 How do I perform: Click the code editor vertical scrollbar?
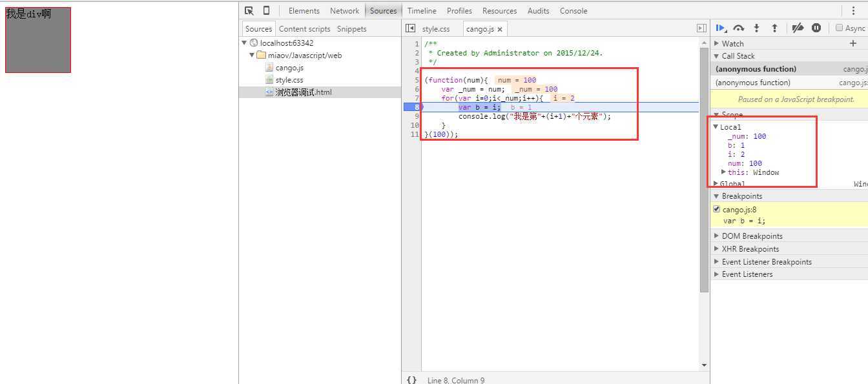tap(704, 170)
